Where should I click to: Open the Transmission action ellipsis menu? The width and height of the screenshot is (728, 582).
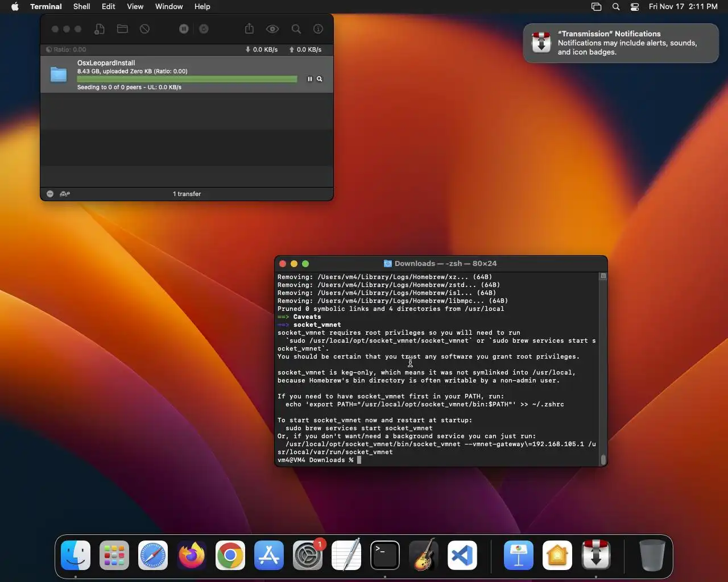click(x=50, y=194)
